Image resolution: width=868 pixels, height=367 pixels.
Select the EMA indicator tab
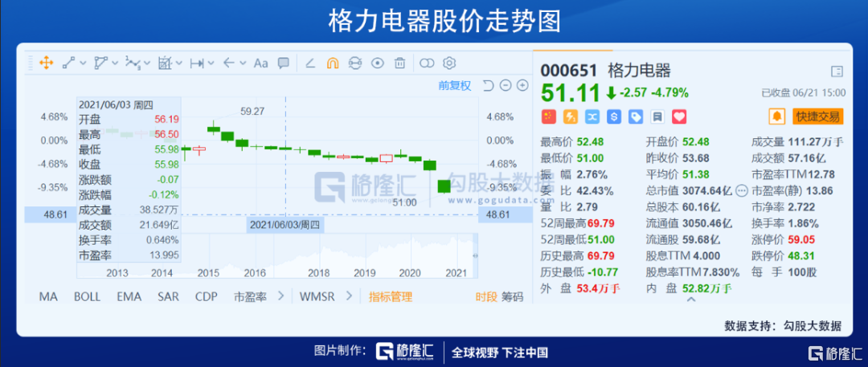coord(129,296)
